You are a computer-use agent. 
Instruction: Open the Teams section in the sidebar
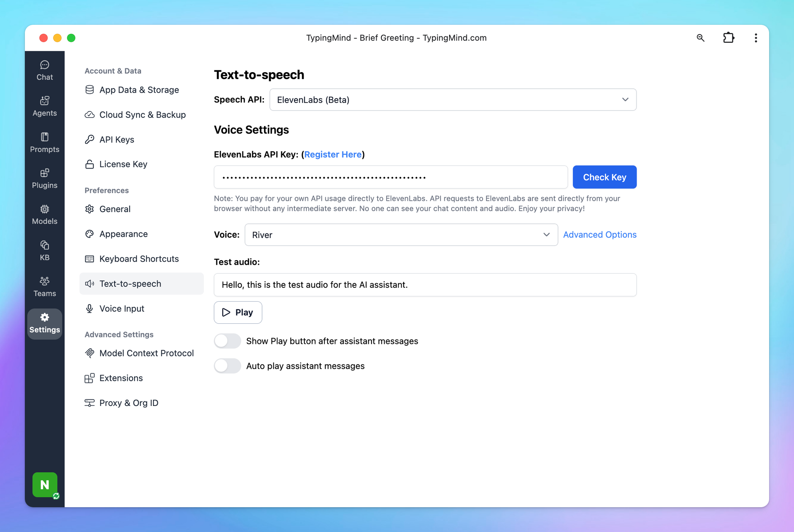[x=45, y=287]
